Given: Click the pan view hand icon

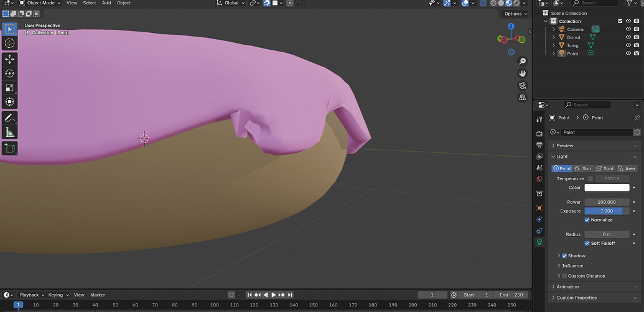Looking at the screenshot, I should pos(523,73).
